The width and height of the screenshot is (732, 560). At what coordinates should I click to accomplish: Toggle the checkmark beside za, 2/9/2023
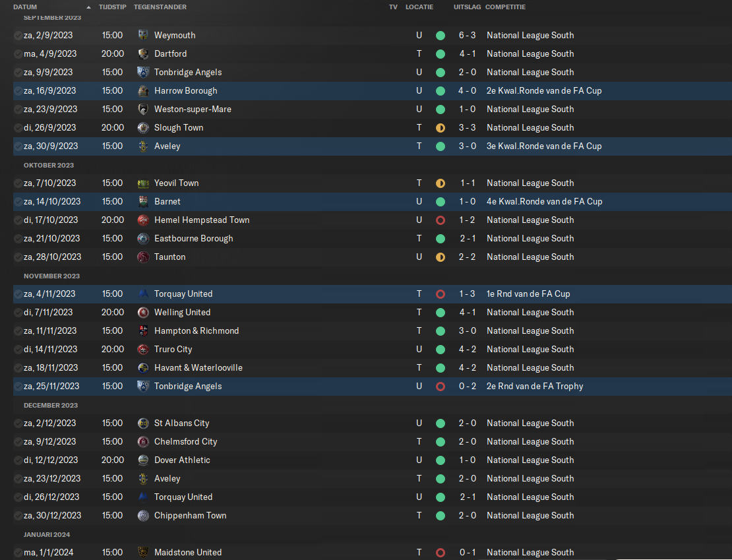click(x=18, y=36)
